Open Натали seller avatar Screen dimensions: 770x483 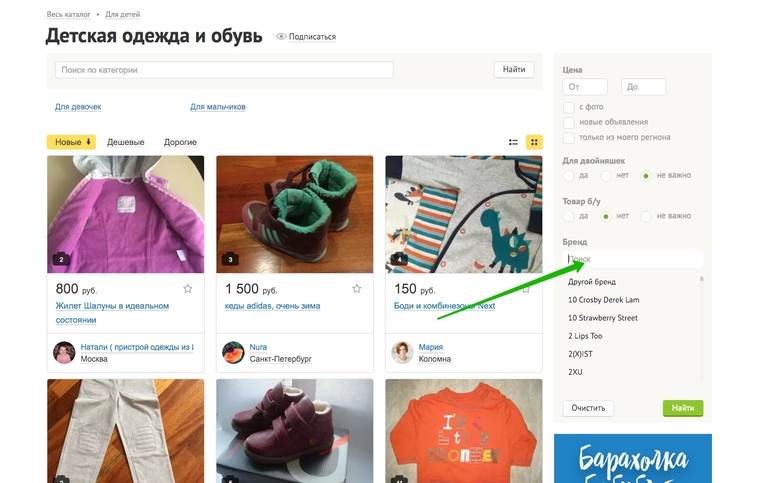pyautogui.click(x=64, y=352)
